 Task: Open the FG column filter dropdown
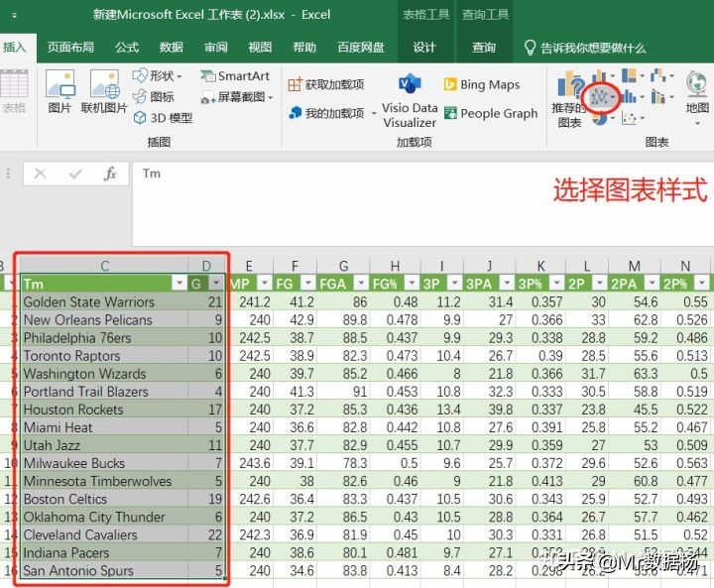coord(308,284)
